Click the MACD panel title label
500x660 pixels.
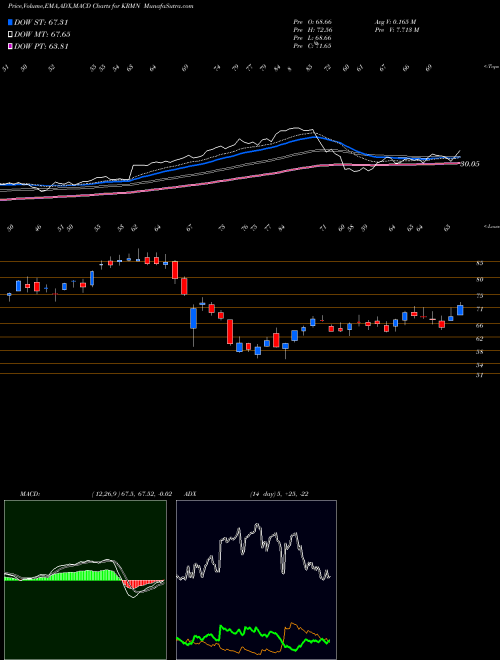30,494
